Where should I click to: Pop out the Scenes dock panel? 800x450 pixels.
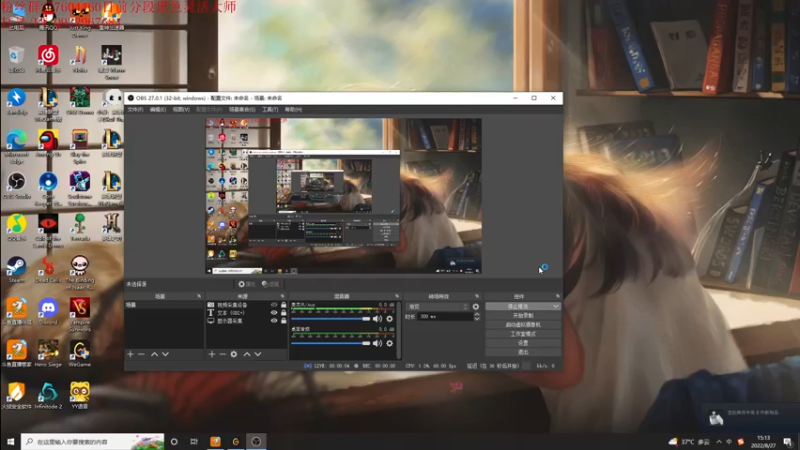[x=199, y=296]
